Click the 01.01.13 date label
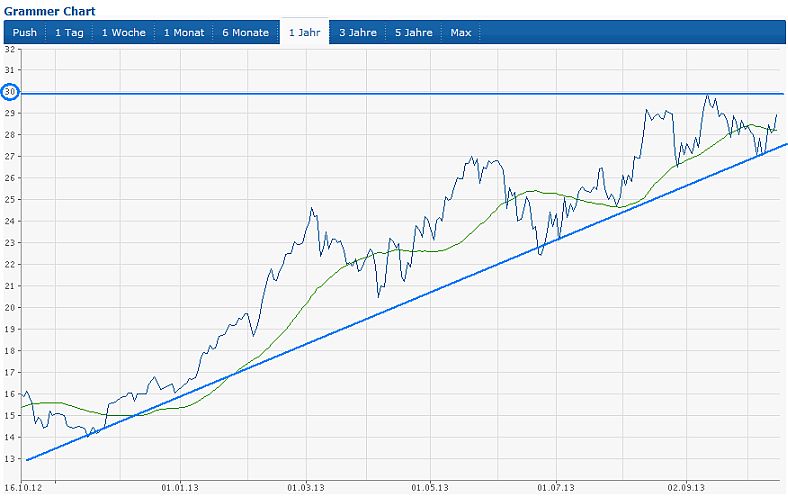The height and width of the screenshot is (497, 788). pyautogui.click(x=181, y=488)
